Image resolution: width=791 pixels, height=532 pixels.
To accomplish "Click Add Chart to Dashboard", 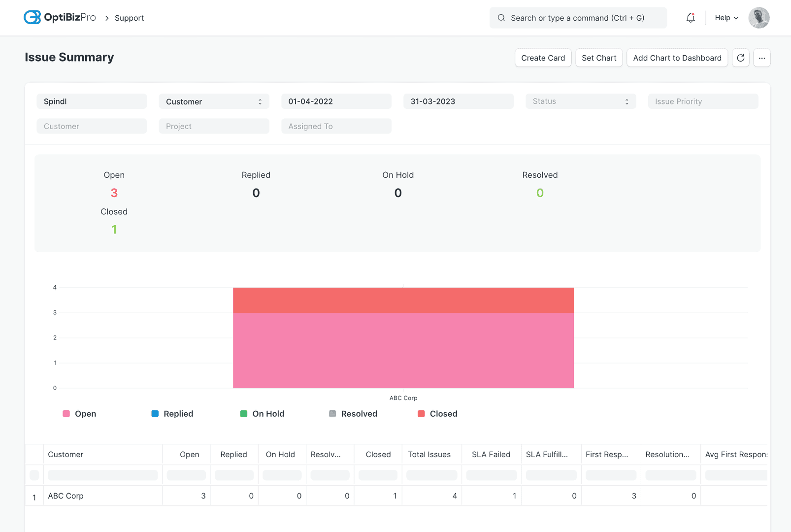I will pos(677,58).
